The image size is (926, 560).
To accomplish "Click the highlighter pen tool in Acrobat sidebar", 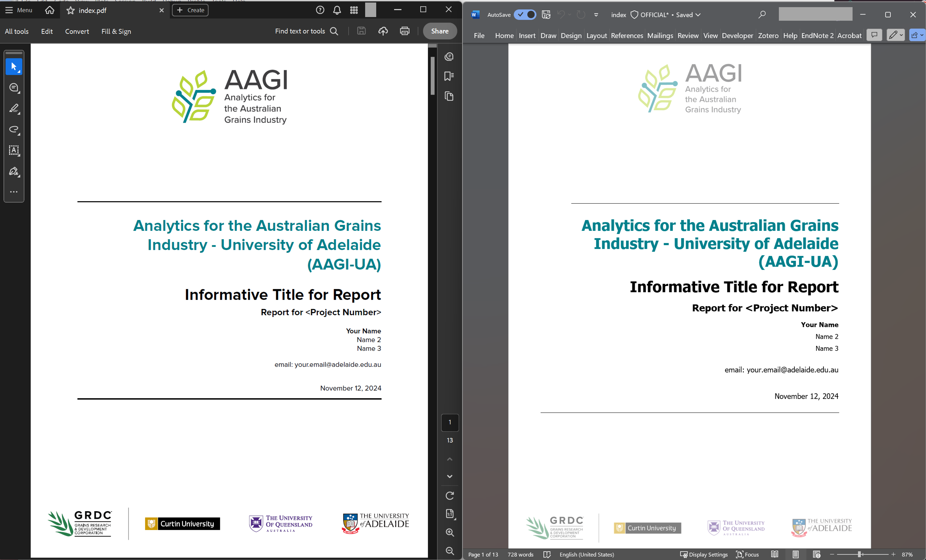I will click(x=14, y=109).
